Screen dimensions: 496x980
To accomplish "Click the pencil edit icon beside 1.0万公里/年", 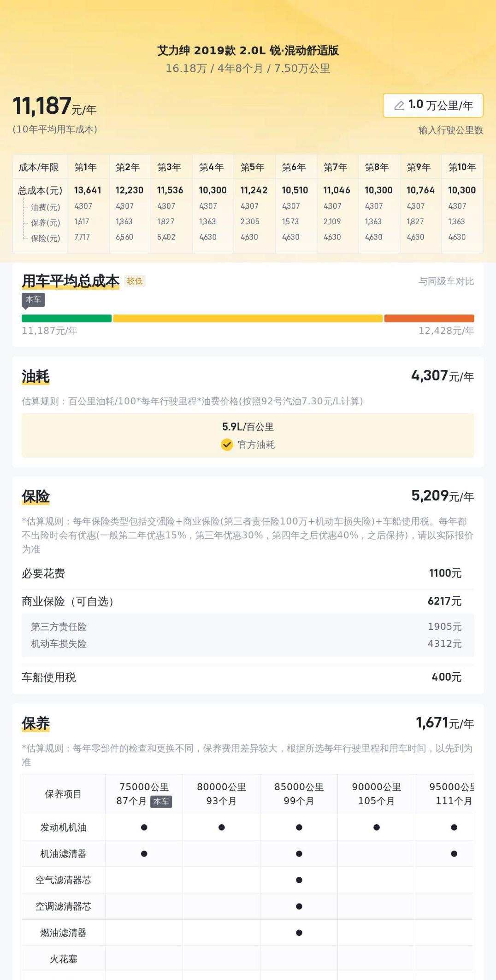I will pos(399,105).
